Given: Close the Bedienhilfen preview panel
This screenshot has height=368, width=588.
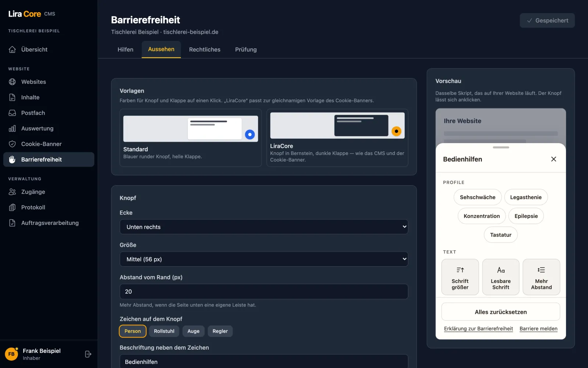Looking at the screenshot, I should tap(553, 159).
